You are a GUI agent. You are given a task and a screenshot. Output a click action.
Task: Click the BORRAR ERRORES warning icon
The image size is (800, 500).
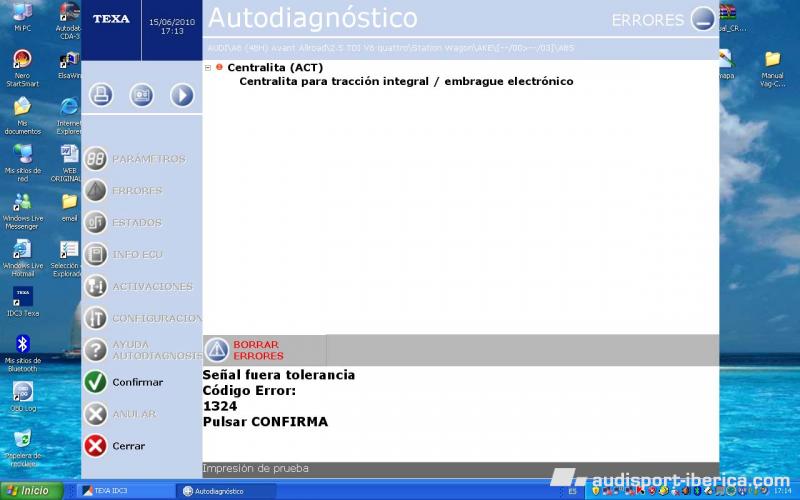[x=217, y=350]
